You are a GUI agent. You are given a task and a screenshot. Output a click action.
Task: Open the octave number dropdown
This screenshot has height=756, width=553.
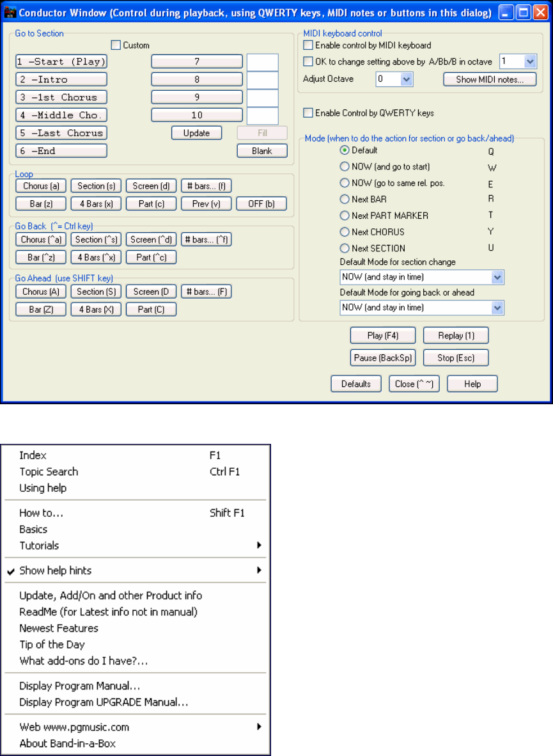531,61
